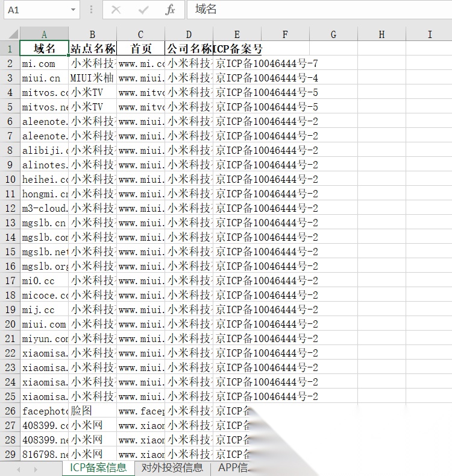
Task: Click the formula bar showing 域名
Action: tap(319, 10)
